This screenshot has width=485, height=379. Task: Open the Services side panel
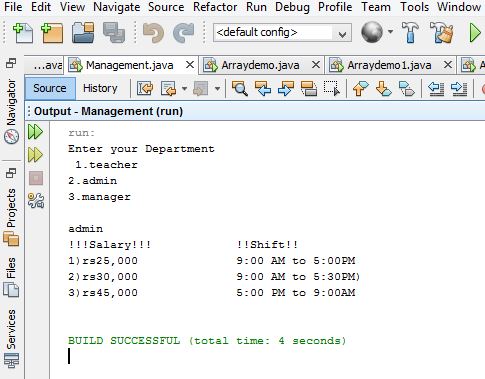click(11, 338)
